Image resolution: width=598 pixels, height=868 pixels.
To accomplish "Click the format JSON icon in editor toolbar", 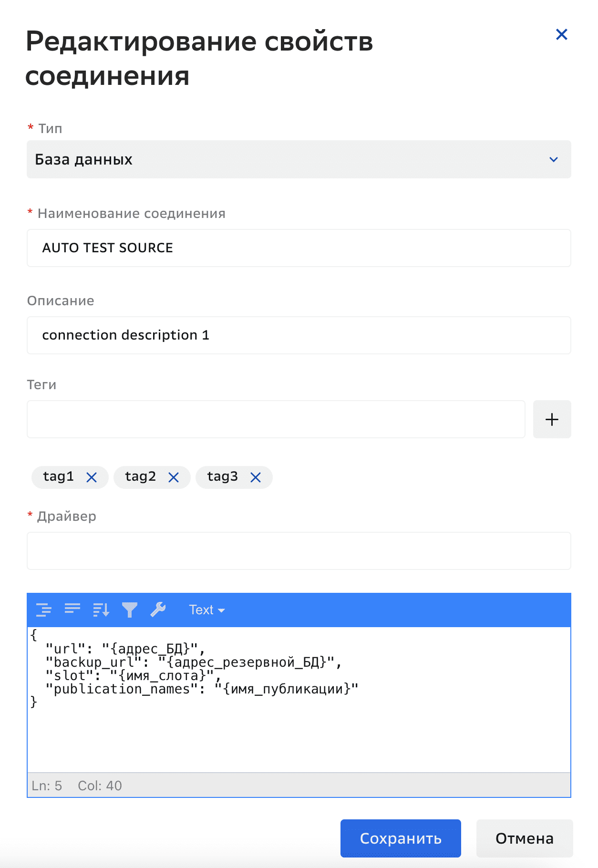I will point(44,610).
